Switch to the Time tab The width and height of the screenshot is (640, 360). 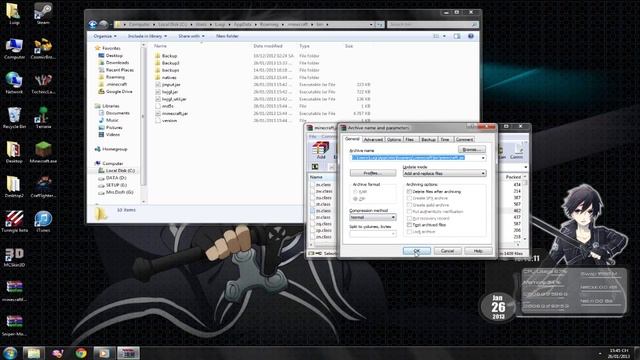[x=445, y=140]
